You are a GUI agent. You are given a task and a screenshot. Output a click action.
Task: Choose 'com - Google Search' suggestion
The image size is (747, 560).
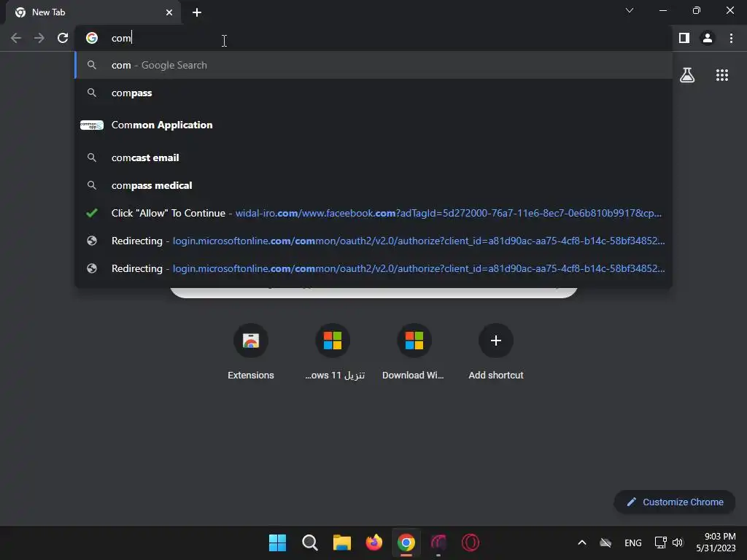coord(373,65)
